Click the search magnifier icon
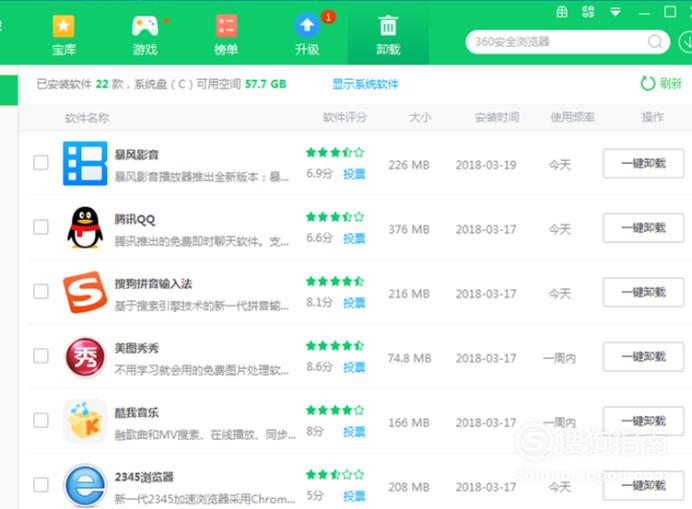 655,42
